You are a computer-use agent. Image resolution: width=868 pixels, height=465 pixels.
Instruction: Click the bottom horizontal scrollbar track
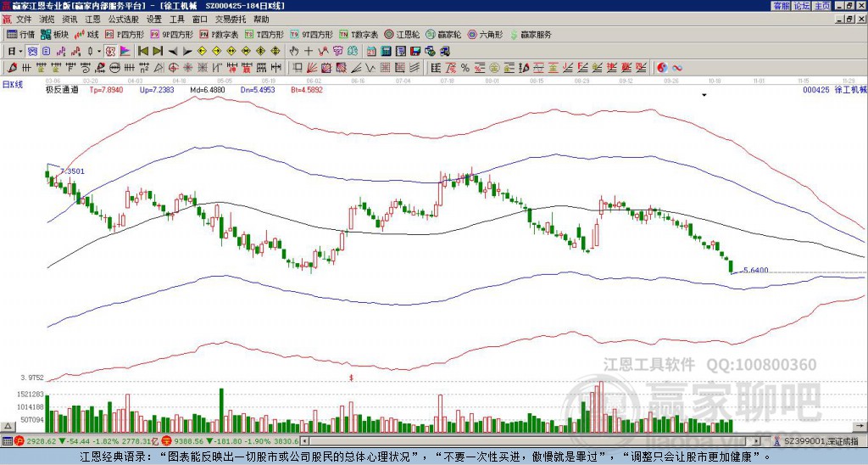[x=531, y=441]
